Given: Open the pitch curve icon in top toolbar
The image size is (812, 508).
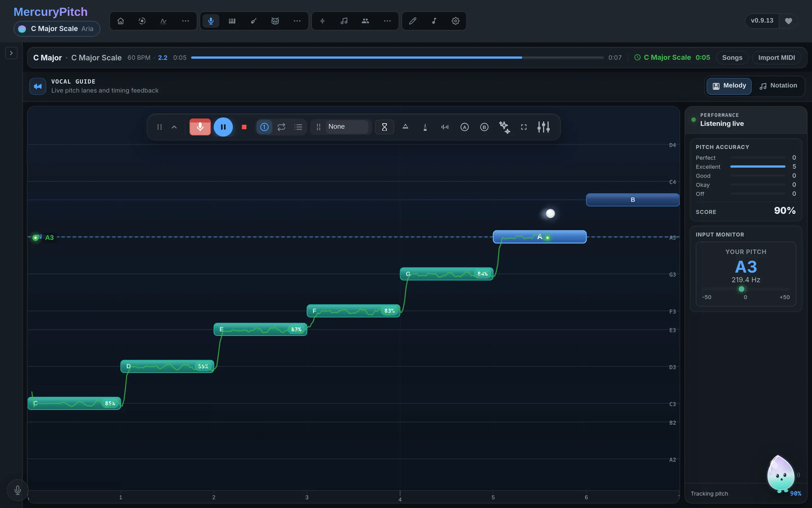Looking at the screenshot, I should pos(164,21).
